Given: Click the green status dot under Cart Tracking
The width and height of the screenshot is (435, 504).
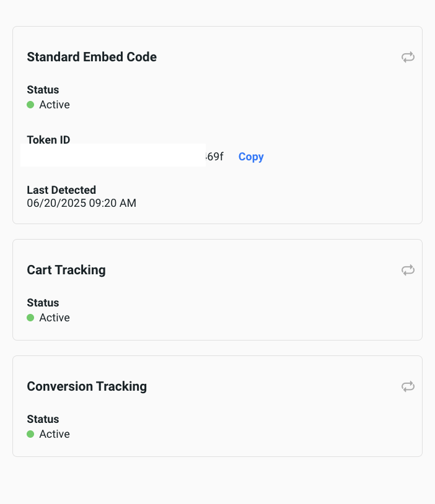Looking at the screenshot, I should (30, 318).
